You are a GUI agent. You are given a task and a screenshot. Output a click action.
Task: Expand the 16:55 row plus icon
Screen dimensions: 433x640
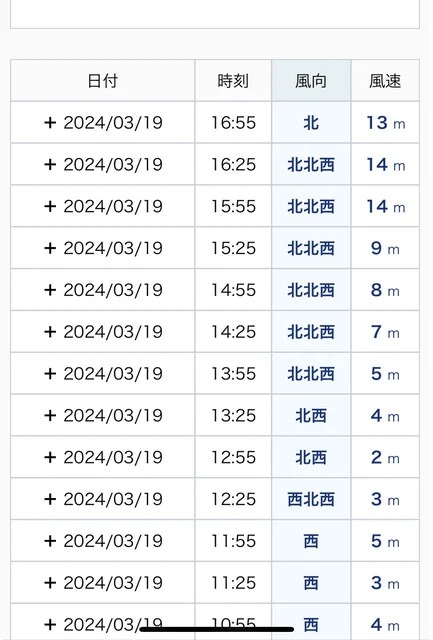tap(50, 122)
